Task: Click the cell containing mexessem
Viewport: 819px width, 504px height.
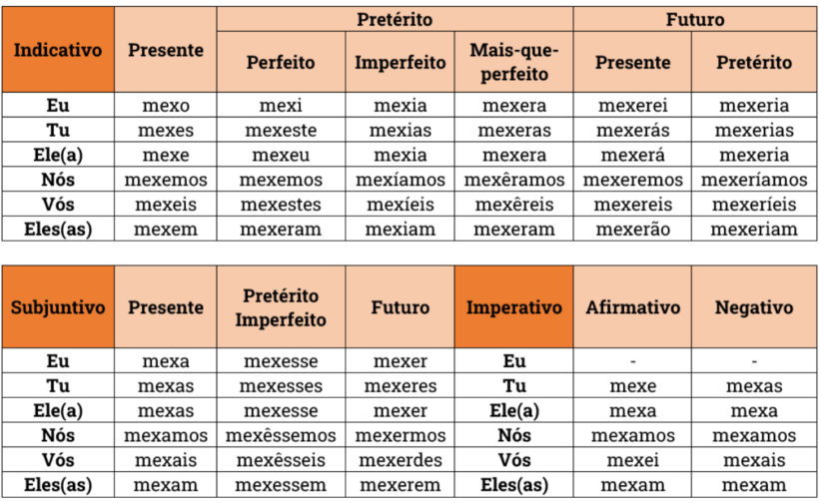Action: tap(281, 485)
